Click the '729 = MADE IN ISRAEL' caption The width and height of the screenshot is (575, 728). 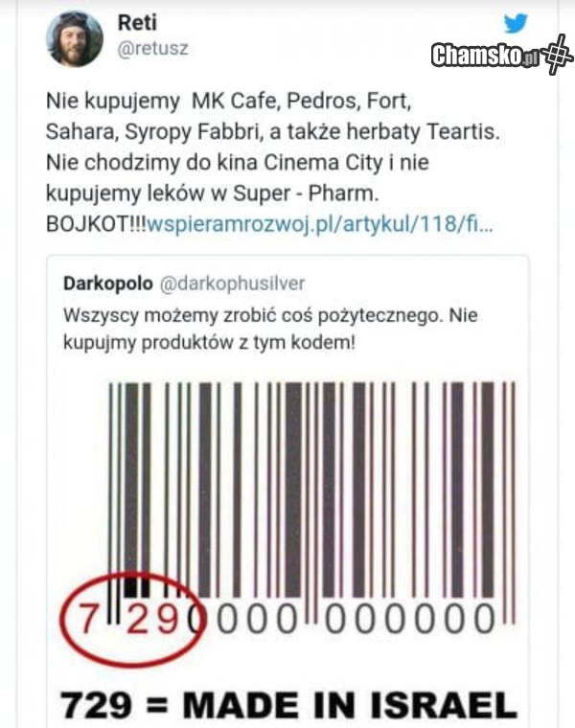coord(288,705)
